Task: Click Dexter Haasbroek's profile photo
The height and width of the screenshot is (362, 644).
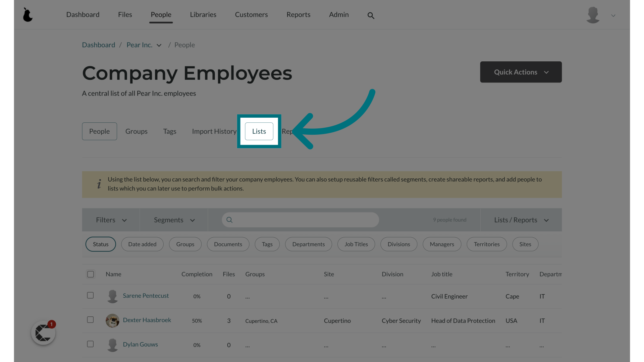Action: tap(112, 321)
